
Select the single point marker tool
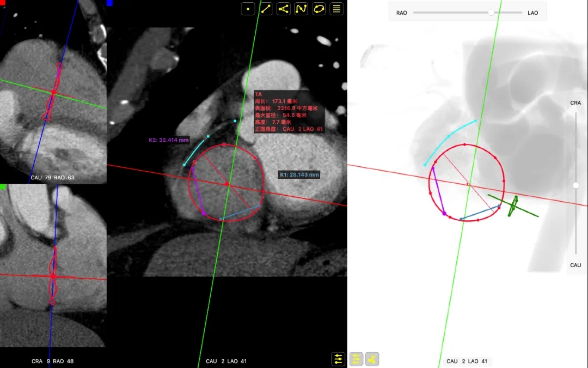pos(248,9)
